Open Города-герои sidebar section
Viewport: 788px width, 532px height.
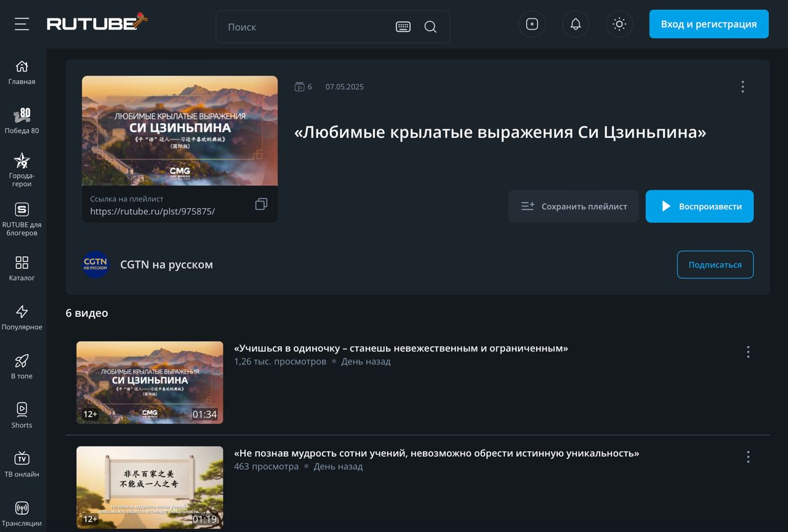point(22,170)
